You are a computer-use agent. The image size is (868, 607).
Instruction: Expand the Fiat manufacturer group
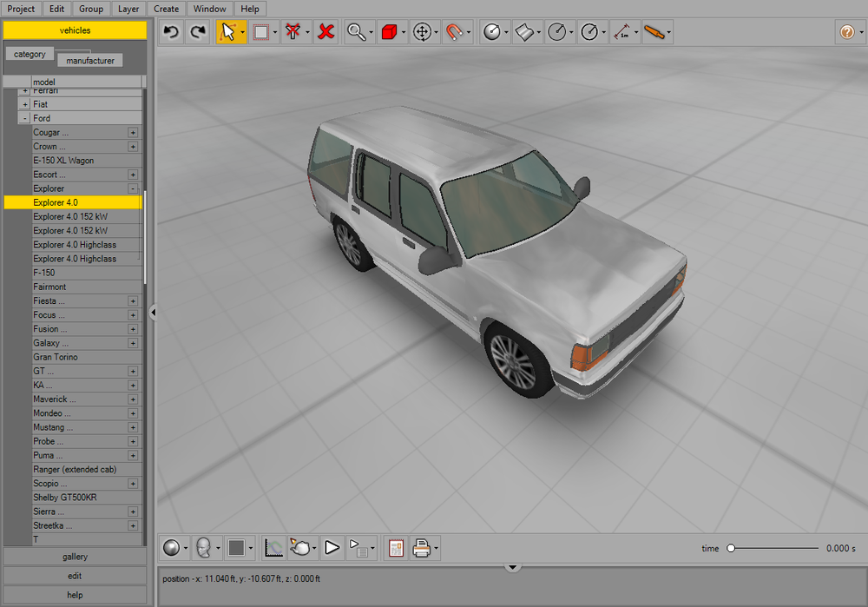click(x=23, y=103)
